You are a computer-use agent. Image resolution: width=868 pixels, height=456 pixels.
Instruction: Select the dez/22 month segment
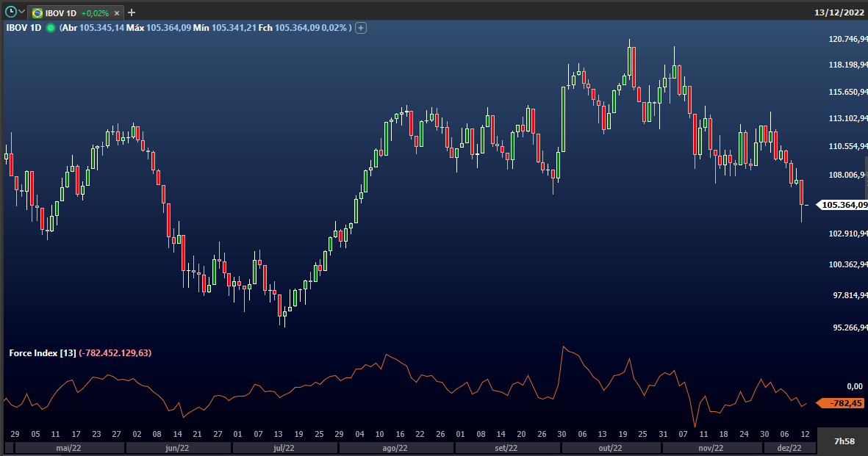point(789,448)
